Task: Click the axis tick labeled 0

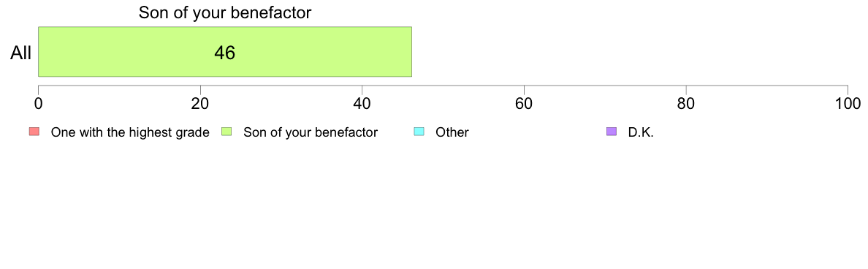Action: click(38, 103)
